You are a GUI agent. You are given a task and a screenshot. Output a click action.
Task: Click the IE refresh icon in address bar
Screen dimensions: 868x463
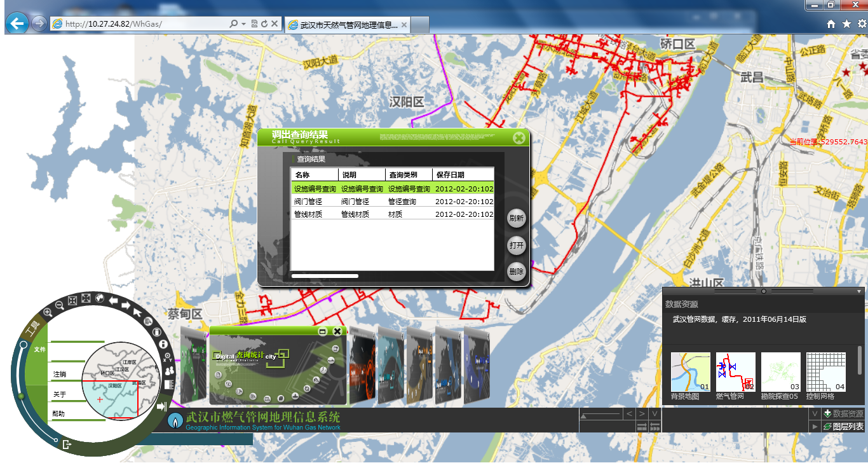tap(263, 24)
